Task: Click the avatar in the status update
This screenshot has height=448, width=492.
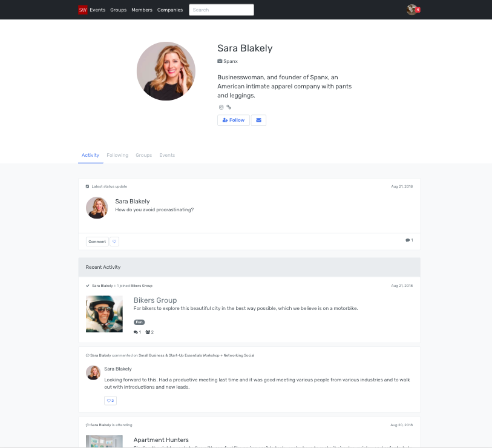Action: coord(97,208)
